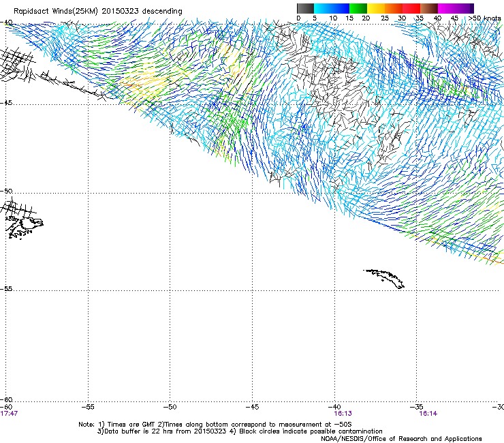Click the -50 longitude axis label
504x443 pixels.
170,407
